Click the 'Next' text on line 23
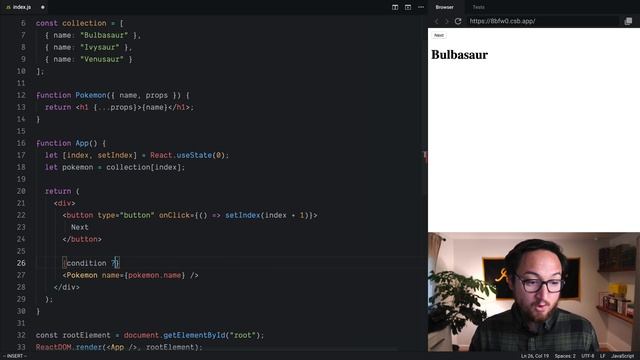Screen dimensions: 640x360 point(80,227)
